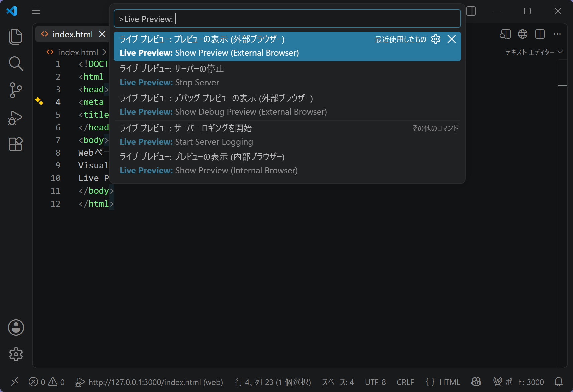Click the sparkle code action icon on line 4
Image resolution: width=573 pixels, height=392 pixels.
pyautogui.click(x=39, y=101)
